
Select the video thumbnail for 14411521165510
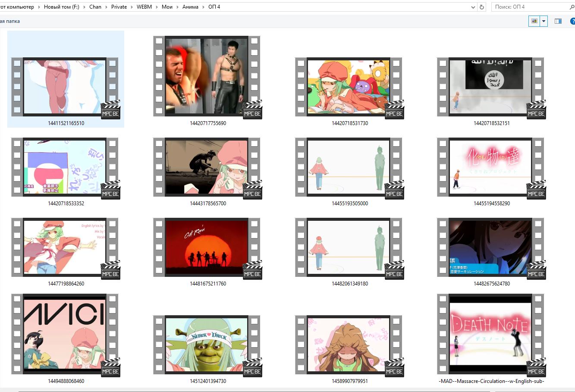tap(65, 87)
